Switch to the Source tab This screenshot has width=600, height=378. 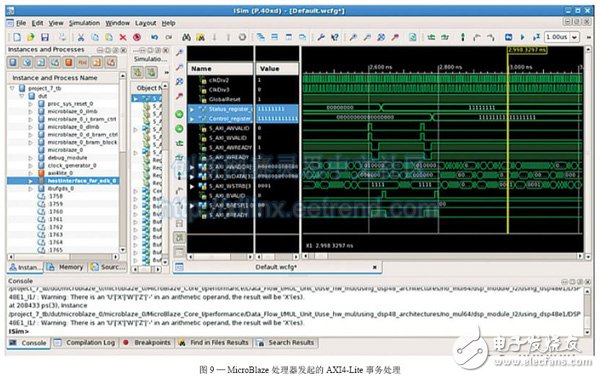[108, 267]
